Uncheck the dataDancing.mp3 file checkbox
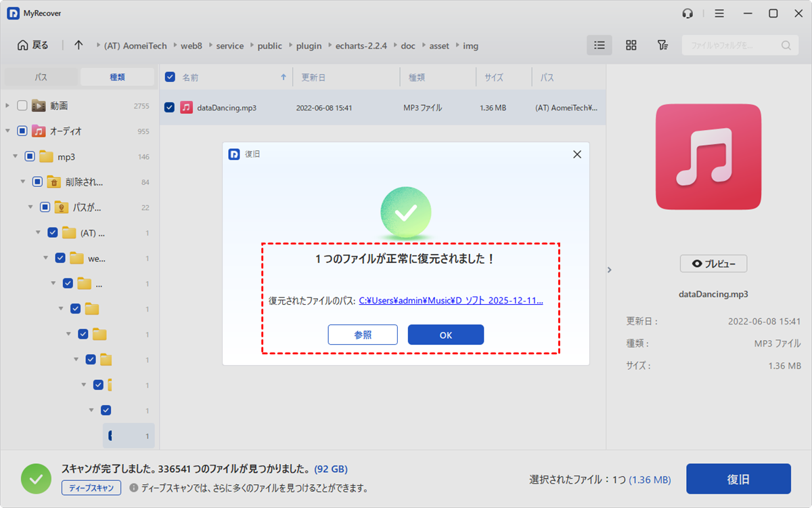 [169, 108]
